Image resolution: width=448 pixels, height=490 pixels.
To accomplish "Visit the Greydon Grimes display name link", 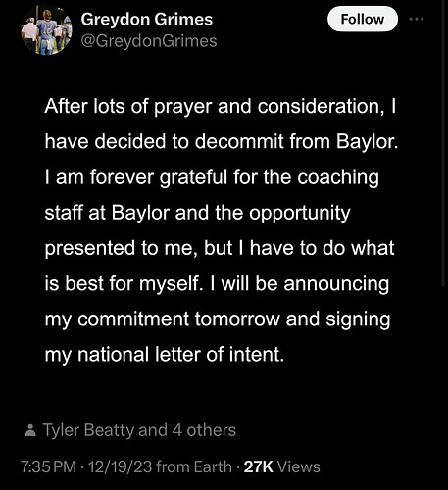I will (147, 19).
